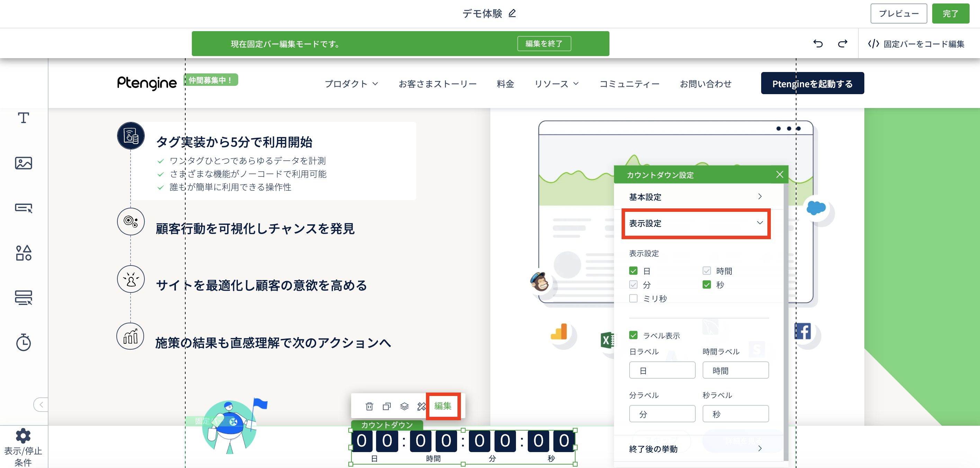
Task: Click 編集を終了 button
Action: click(x=544, y=44)
